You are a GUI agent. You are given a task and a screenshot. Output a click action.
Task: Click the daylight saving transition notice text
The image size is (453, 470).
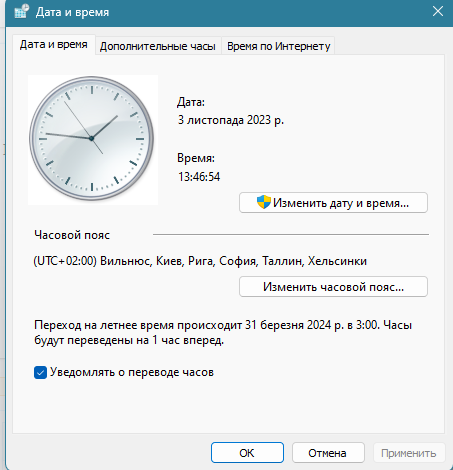tap(223, 333)
